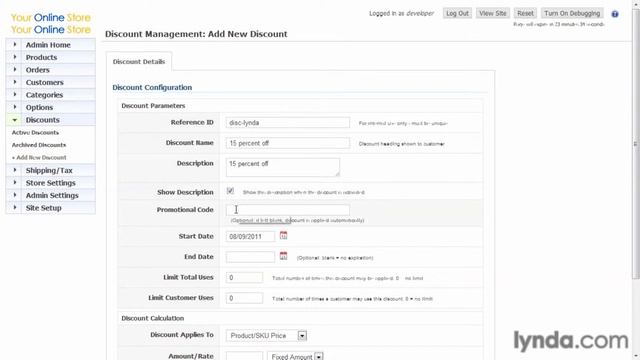The image size is (640, 360).
Task: Open the Discounts section label
Action: coord(42,120)
